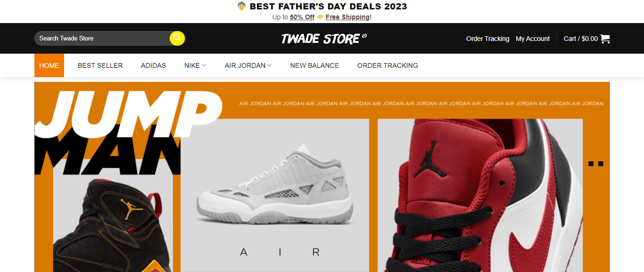Viewport: 644px width, 272px height.
Task: Open the Adidas category
Action: click(x=153, y=65)
